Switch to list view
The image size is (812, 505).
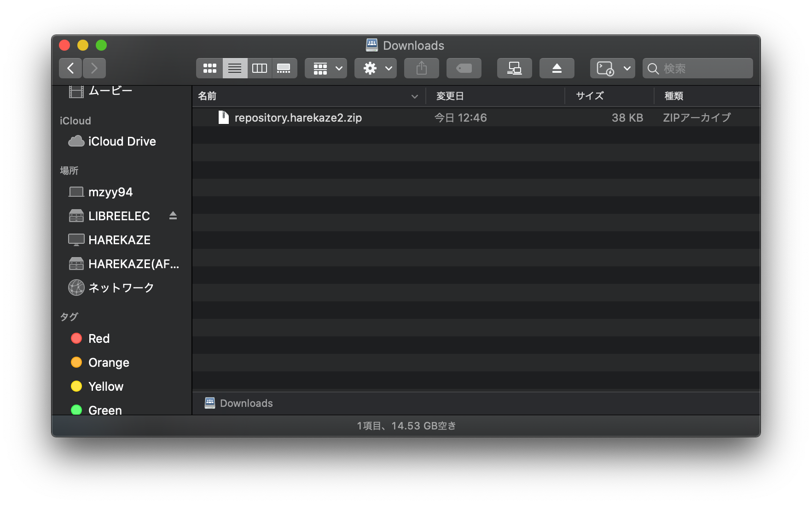point(235,68)
